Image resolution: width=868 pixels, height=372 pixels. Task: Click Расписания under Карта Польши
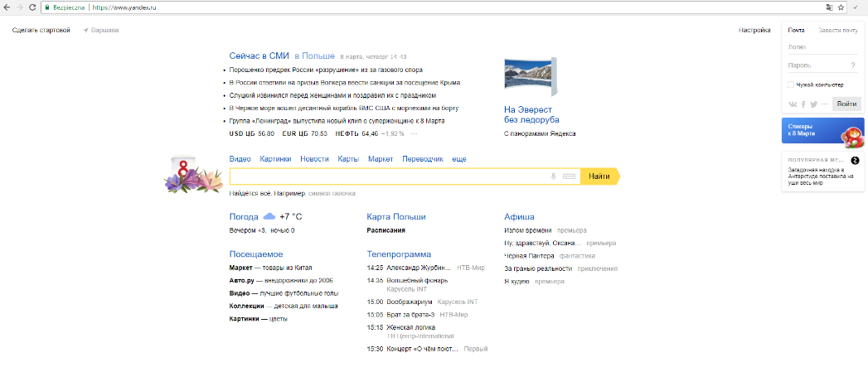[x=386, y=230]
